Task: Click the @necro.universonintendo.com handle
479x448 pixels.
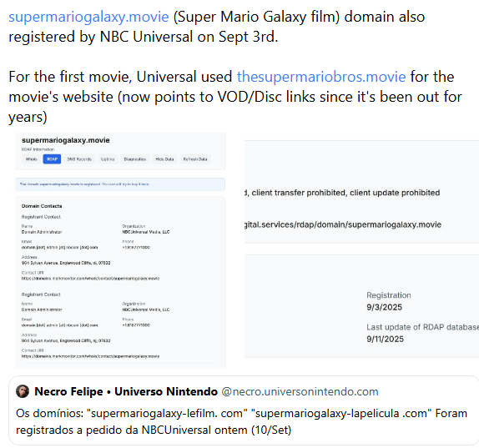Action: point(300,391)
